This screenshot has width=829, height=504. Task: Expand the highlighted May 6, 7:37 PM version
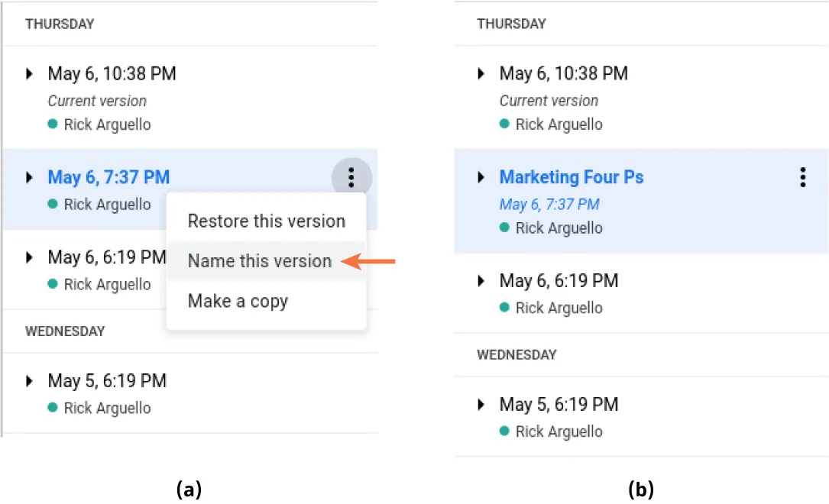click(x=29, y=176)
